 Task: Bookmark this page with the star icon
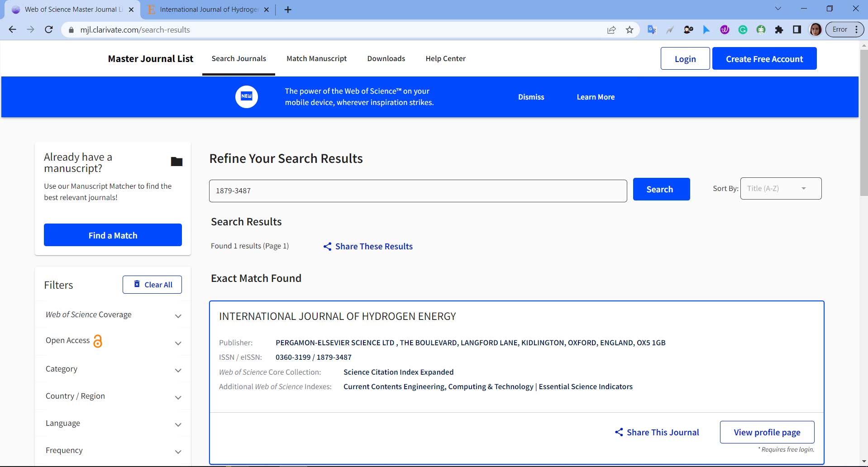pyautogui.click(x=630, y=30)
